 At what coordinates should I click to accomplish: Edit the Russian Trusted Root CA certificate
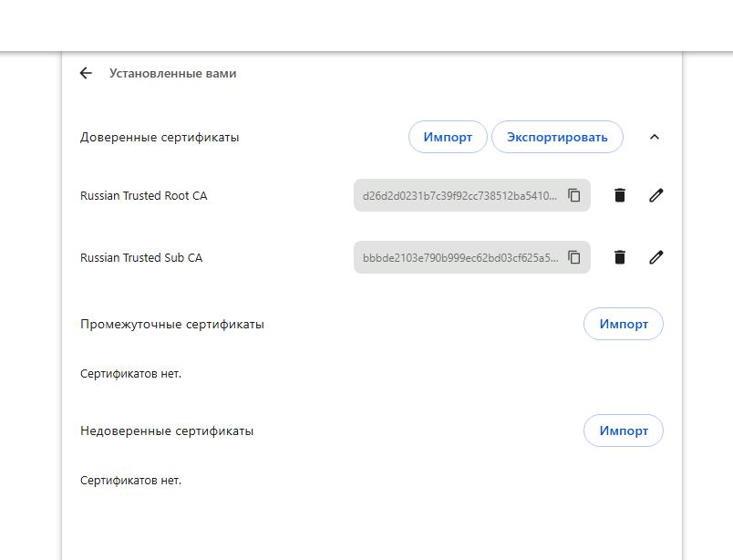pyautogui.click(x=656, y=195)
